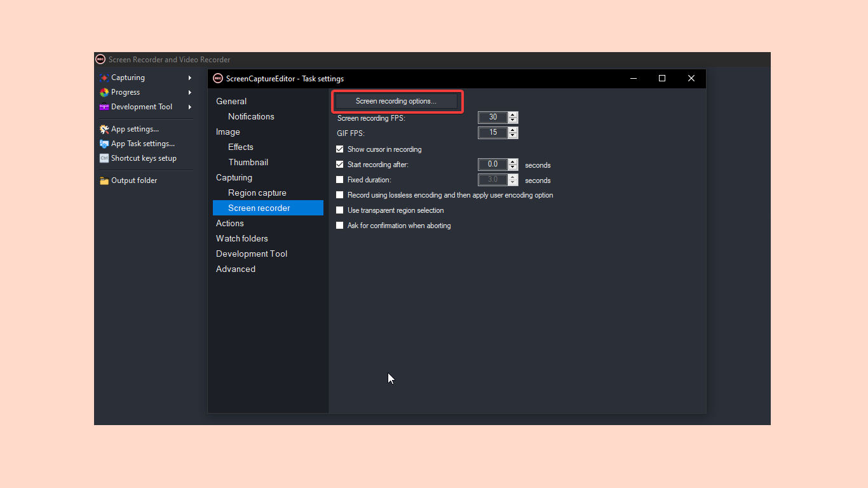Enable Record using lossless encoding checkbox
This screenshot has width=868, height=488.
coord(339,195)
